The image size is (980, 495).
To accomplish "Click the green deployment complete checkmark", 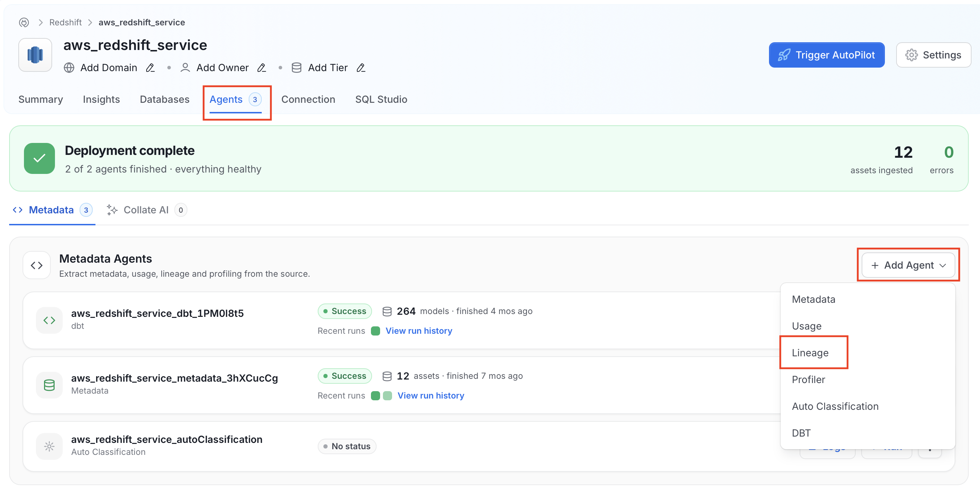I will (39, 158).
